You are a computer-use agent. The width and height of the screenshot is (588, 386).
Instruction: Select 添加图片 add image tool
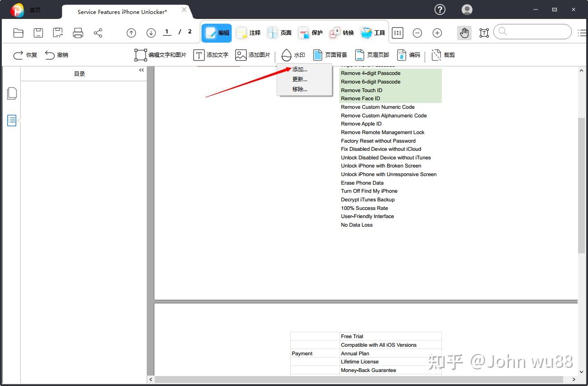coord(253,55)
